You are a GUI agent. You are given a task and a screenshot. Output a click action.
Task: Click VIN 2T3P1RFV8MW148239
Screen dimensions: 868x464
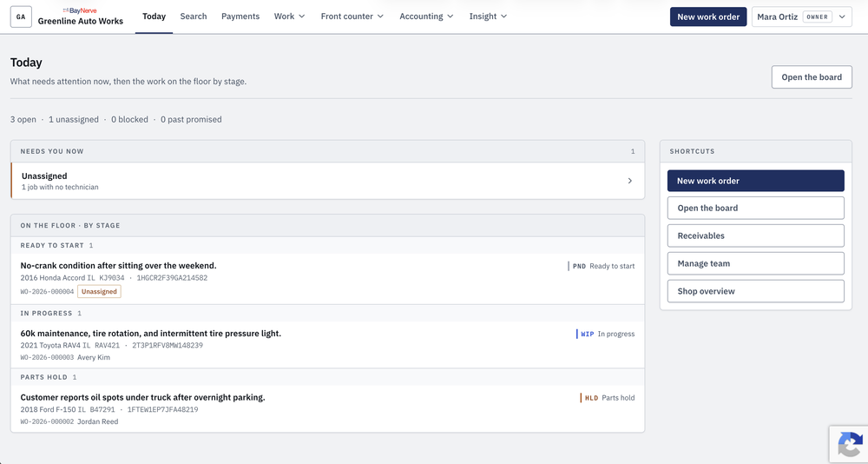tap(168, 345)
